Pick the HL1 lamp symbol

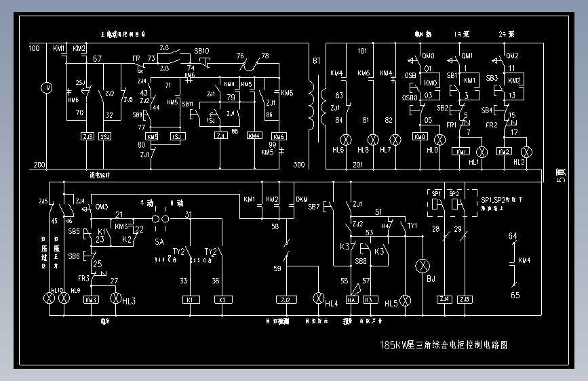coord(482,152)
